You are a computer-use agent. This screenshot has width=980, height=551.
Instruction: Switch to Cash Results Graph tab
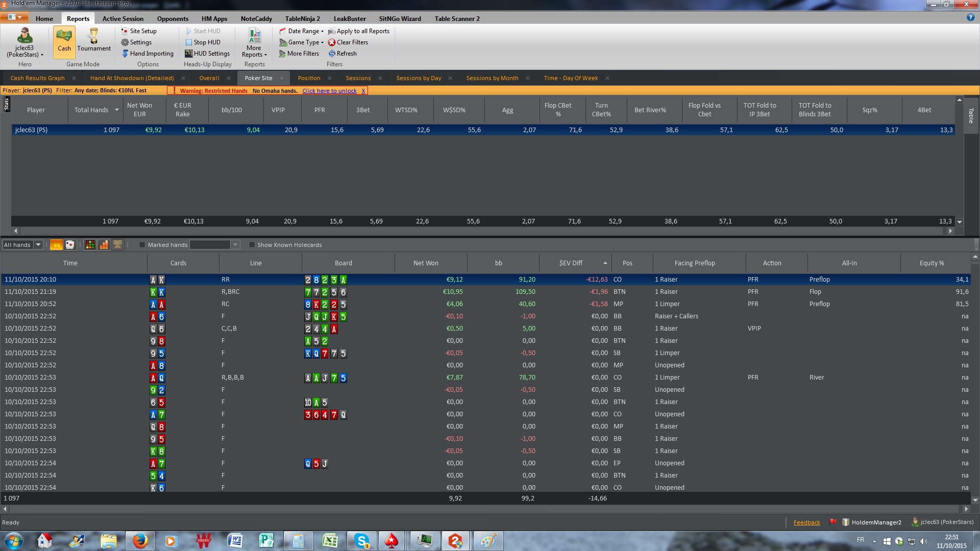point(38,78)
